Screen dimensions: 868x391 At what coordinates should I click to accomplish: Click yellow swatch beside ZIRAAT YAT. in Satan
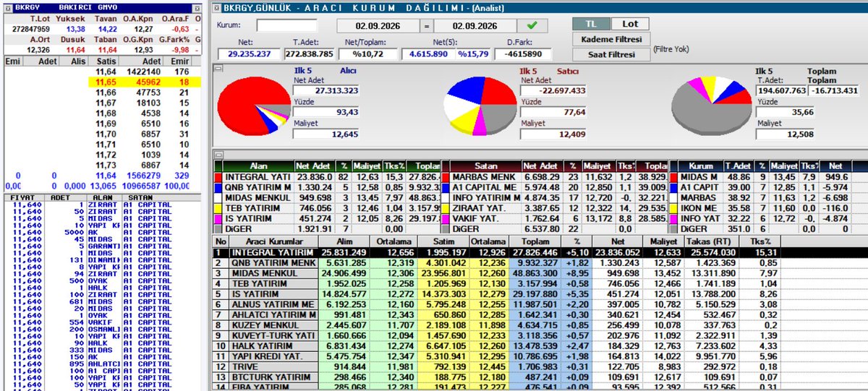coord(446,208)
